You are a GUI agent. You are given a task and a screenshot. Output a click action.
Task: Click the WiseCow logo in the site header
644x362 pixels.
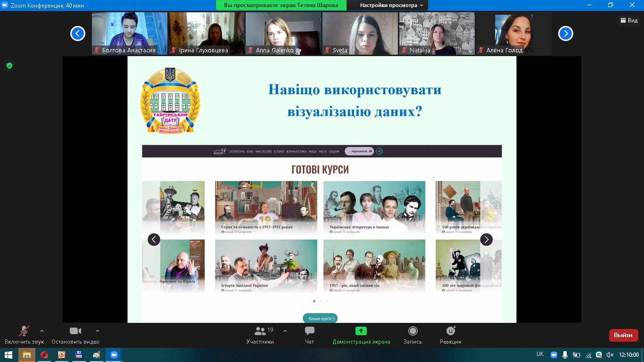point(220,151)
